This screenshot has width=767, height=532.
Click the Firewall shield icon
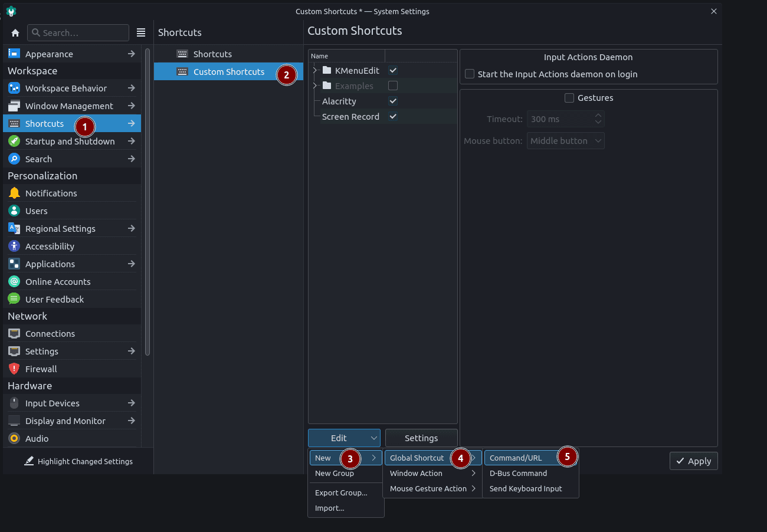(14, 369)
